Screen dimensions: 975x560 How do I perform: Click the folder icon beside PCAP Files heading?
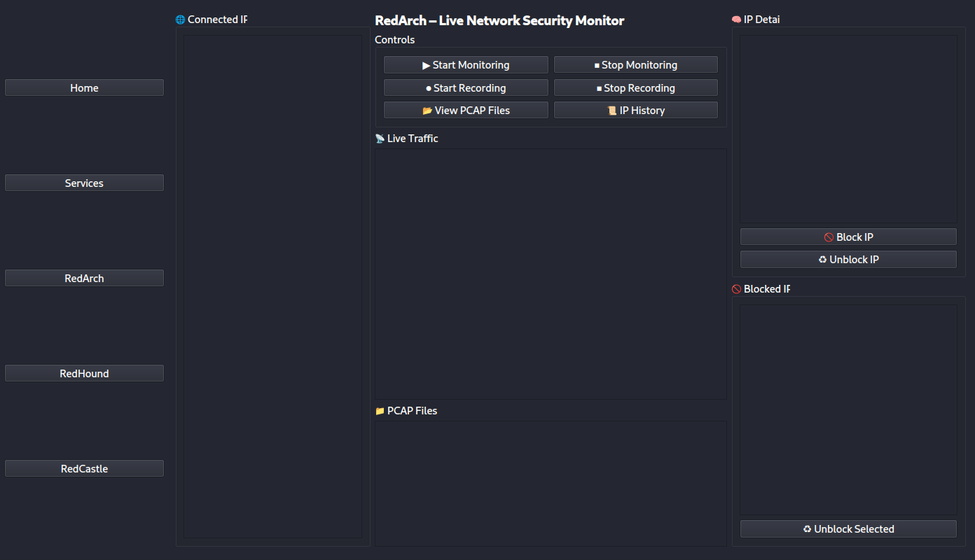[x=380, y=411]
